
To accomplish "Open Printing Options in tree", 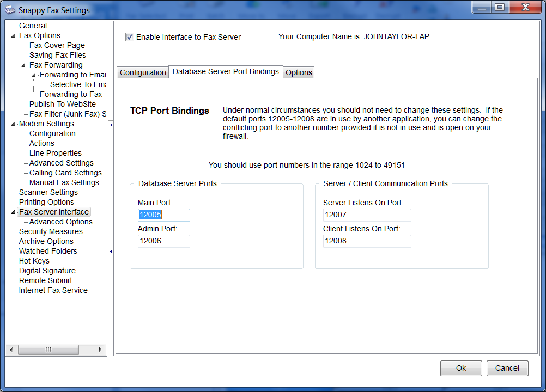I will (46, 202).
